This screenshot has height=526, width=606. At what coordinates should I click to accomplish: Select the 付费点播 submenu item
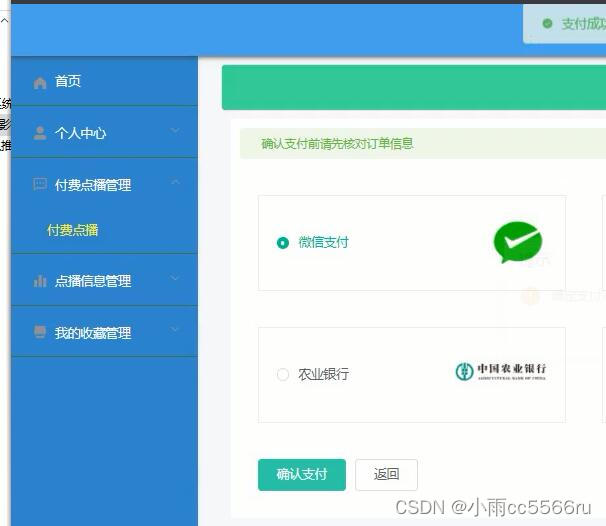[x=73, y=230]
